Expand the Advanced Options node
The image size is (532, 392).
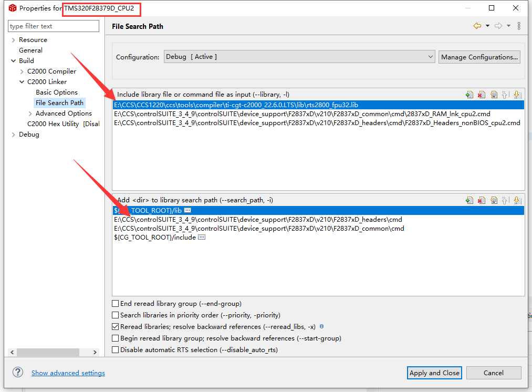tap(30, 114)
